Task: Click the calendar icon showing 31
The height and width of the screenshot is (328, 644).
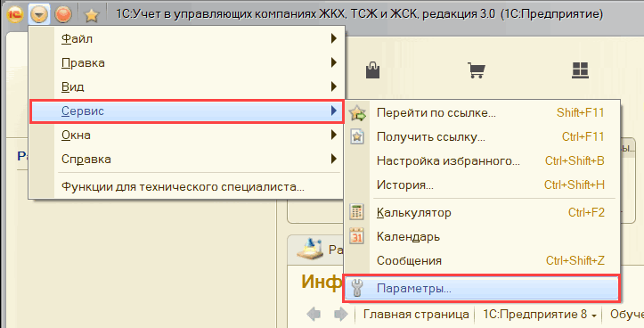Action: [x=356, y=236]
